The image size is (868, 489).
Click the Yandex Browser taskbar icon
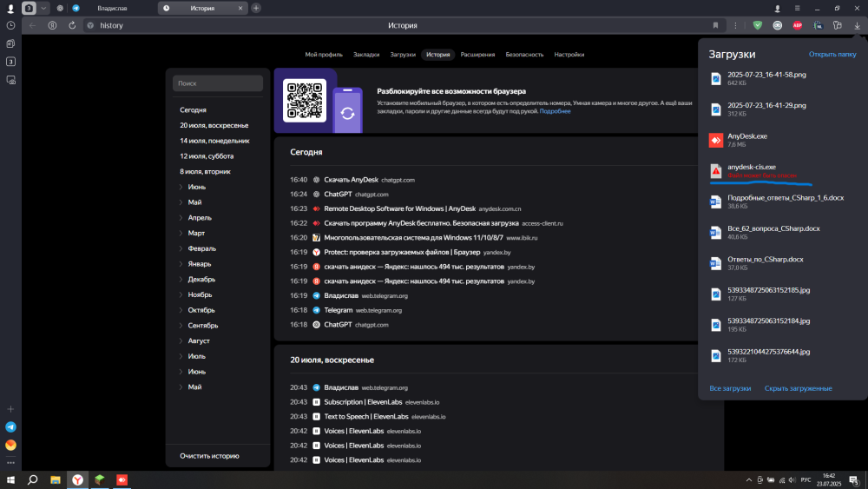77,479
